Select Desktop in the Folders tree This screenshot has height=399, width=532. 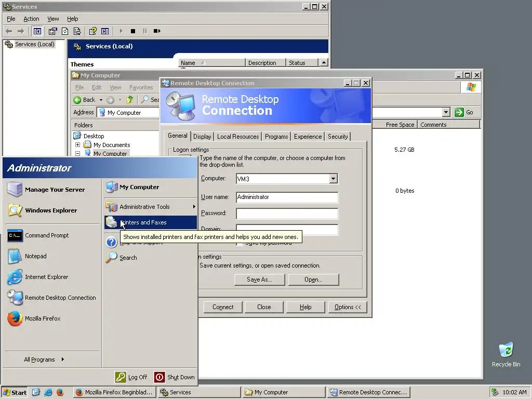[94, 136]
